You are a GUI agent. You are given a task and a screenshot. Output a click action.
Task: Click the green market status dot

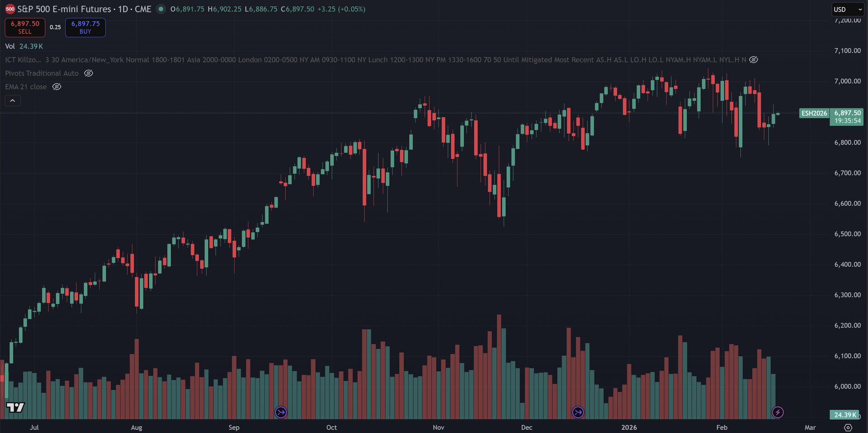click(161, 9)
